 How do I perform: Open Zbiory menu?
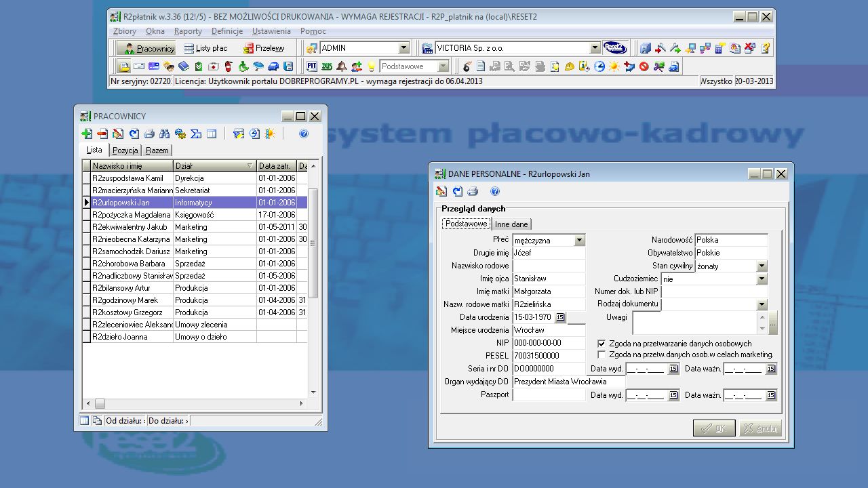[125, 31]
